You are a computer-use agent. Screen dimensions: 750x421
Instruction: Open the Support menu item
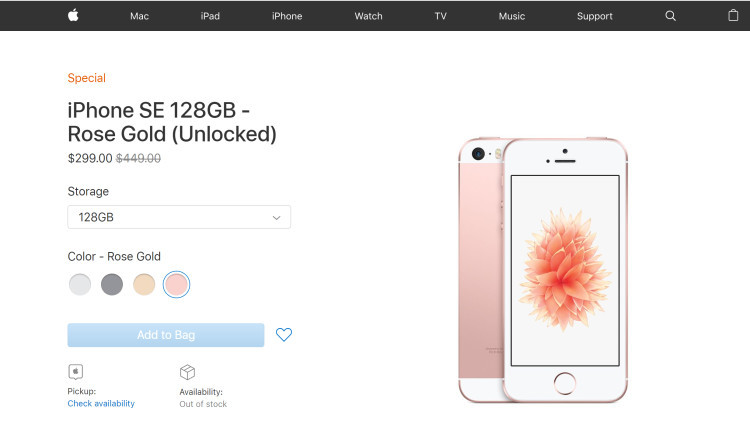click(595, 16)
